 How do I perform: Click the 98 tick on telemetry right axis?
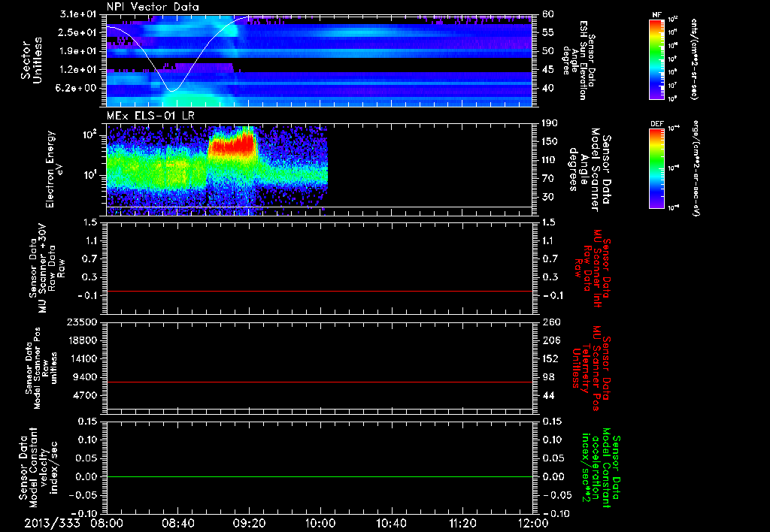pyautogui.click(x=548, y=377)
